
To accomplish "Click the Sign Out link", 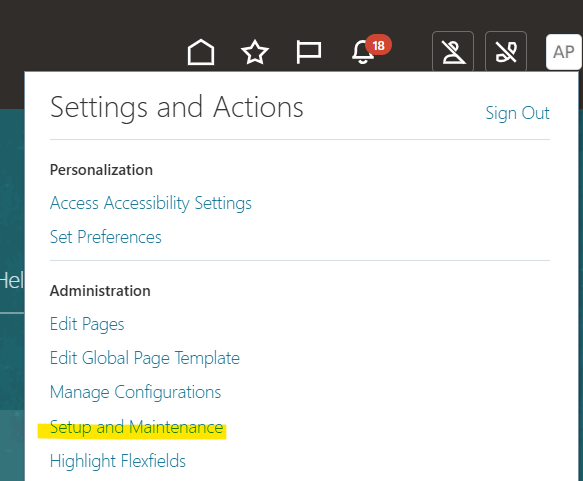I will click(x=517, y=113).
